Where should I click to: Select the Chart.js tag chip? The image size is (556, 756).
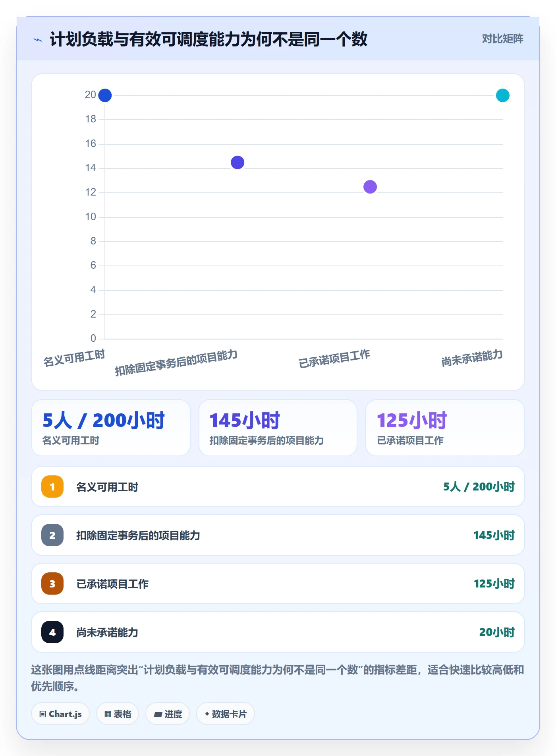[x=60, y=714]
